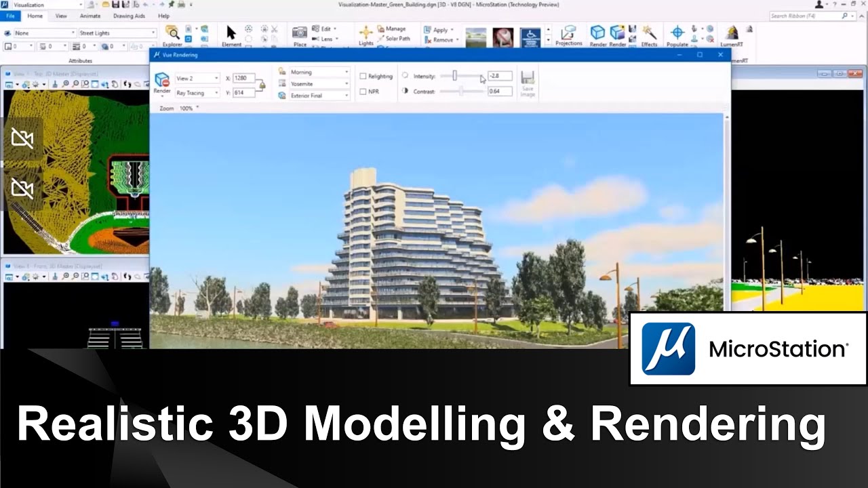Screen dimensions: 868x488
Task: Open the Visualization workflow dropdown
Action: click(48, 5)
